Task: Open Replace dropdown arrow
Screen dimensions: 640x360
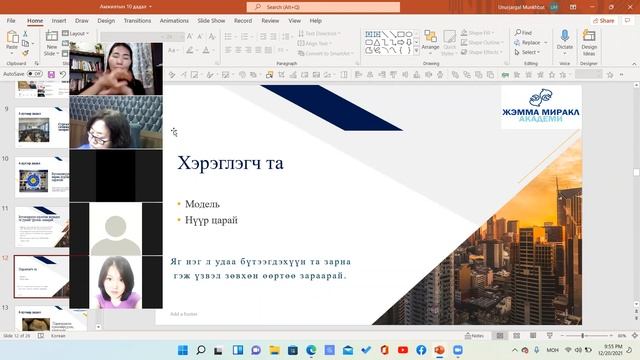Action: tap(546, 42)
